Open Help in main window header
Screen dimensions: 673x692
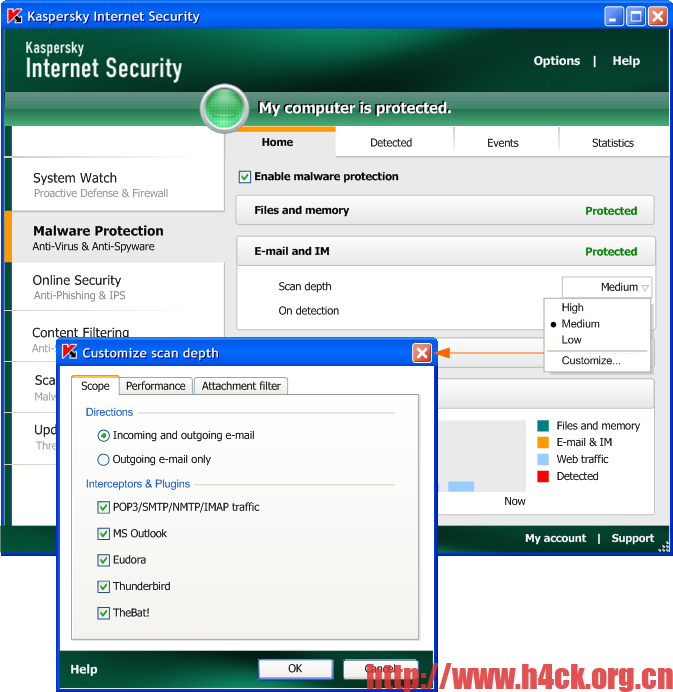626,61
